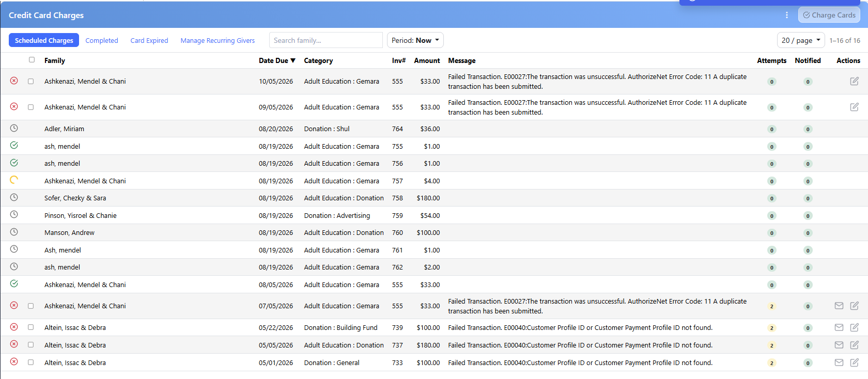Image resolution: width=868 pixels, height=379 pixels.
Task: Click the Family column header
Action: pos(55,60)
